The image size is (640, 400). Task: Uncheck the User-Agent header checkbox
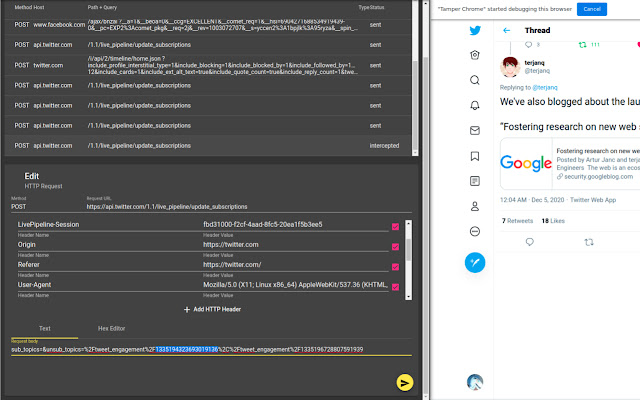(395, 287)
